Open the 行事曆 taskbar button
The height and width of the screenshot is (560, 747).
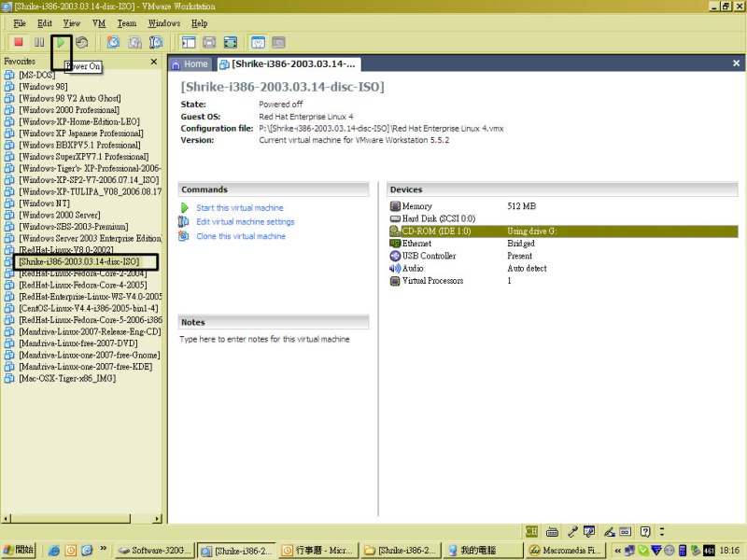pyautogui.click(x=318, y=551)
